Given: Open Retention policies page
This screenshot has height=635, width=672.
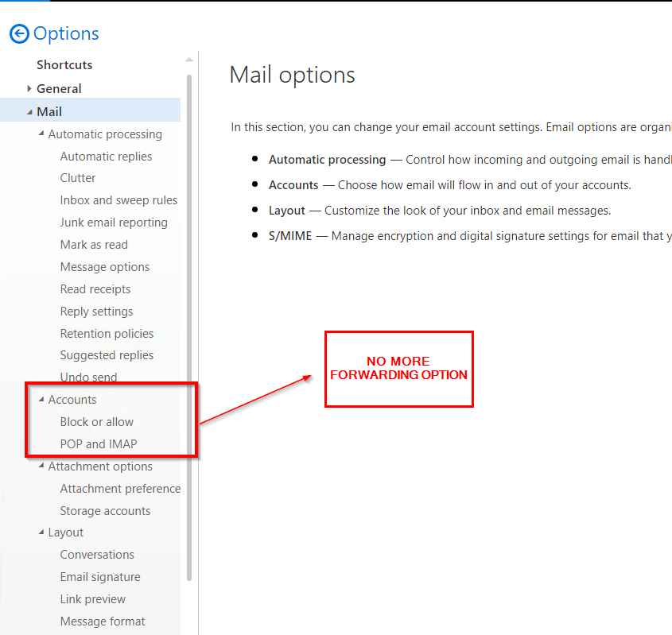Looking at the screenshot, I should click(107, 334).
